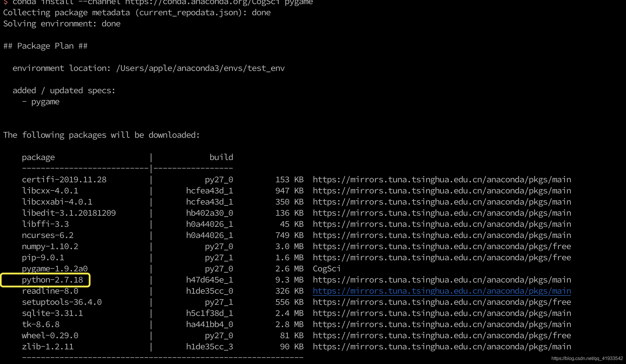Click the 153 KB size of certifi
This screenshot has height=364, width=626.
tap(290, 180)
